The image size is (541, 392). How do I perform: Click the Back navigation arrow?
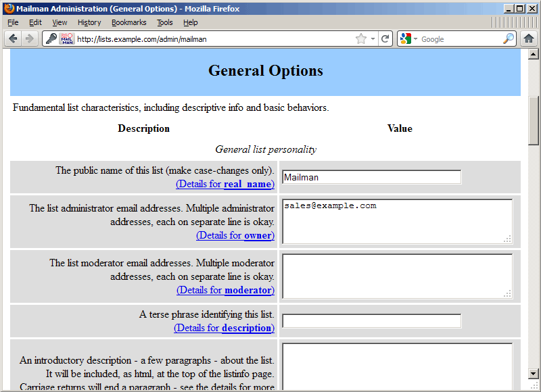[x=13, y=39]
